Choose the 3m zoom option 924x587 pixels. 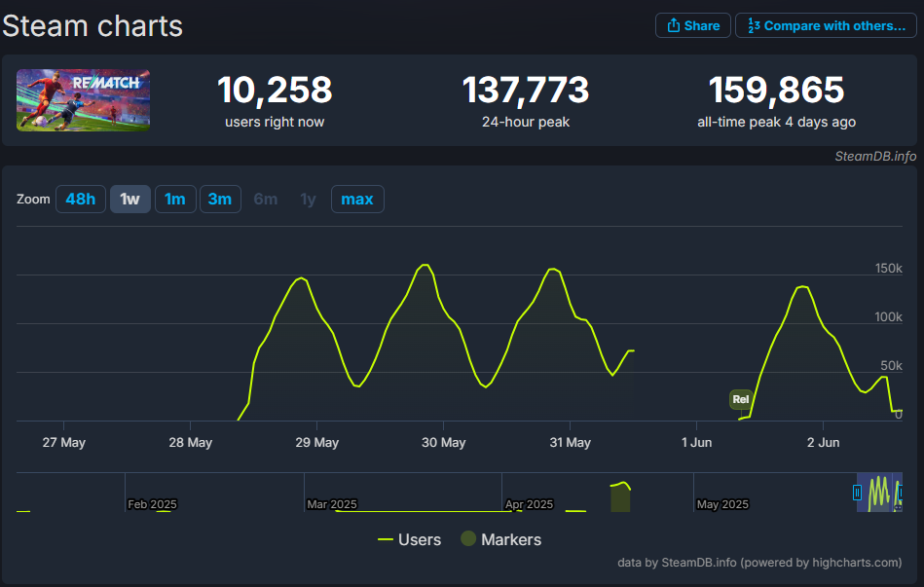click(x=220, y=200)
